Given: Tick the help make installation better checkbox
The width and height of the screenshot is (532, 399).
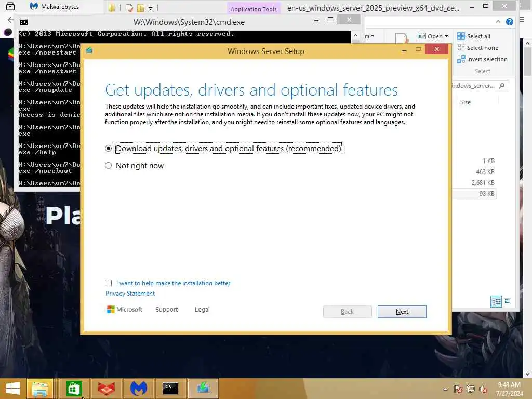Looking at the screenshot, I should (x=108, y=283).
